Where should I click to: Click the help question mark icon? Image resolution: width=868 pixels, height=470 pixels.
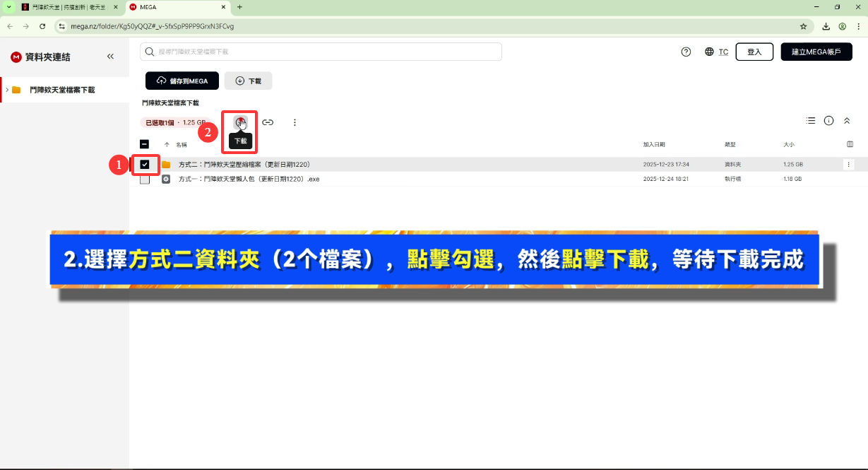click(686, 52)
